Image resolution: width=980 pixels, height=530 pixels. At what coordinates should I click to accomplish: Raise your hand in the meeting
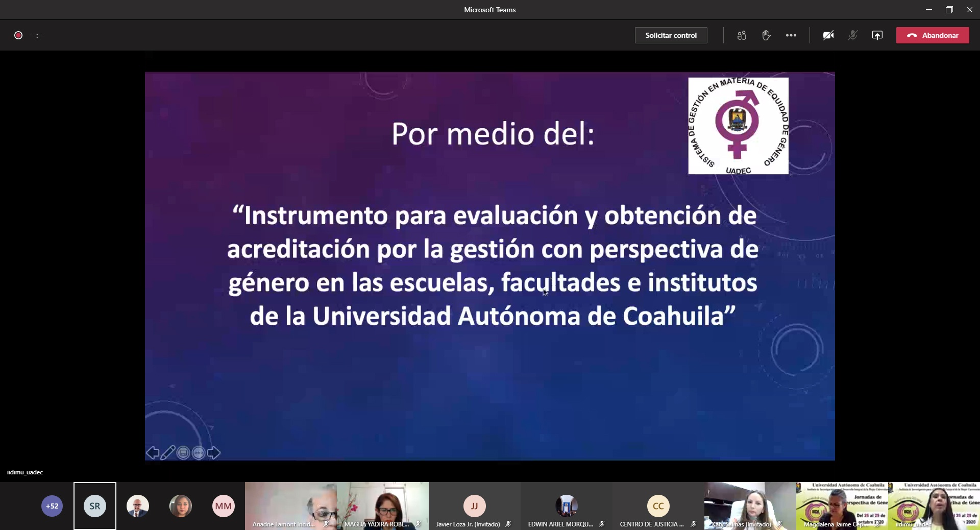pyautogui.click(x=766, y=35)
